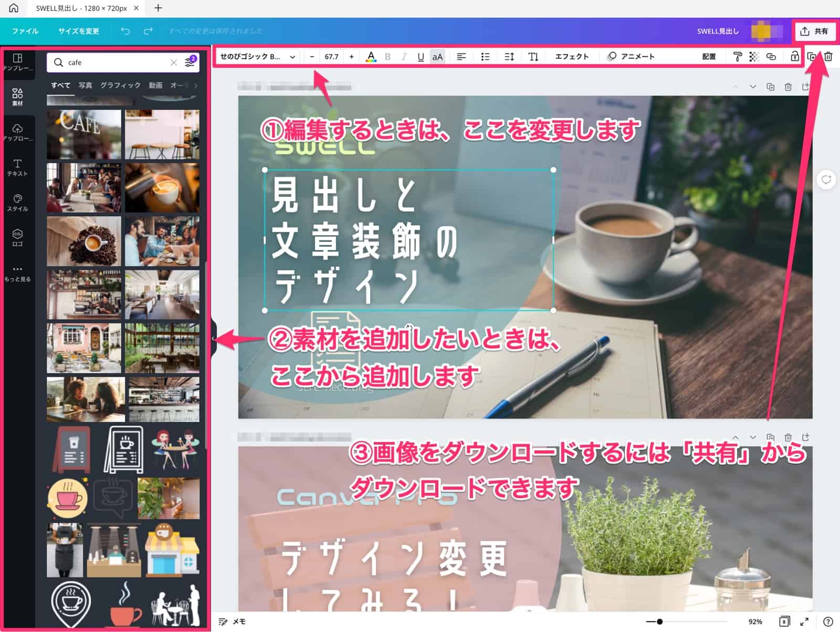This screenshot has width=840, height=632.
Task: Toggle uppercase aA formatting
Action: click(x=437, y=57)
